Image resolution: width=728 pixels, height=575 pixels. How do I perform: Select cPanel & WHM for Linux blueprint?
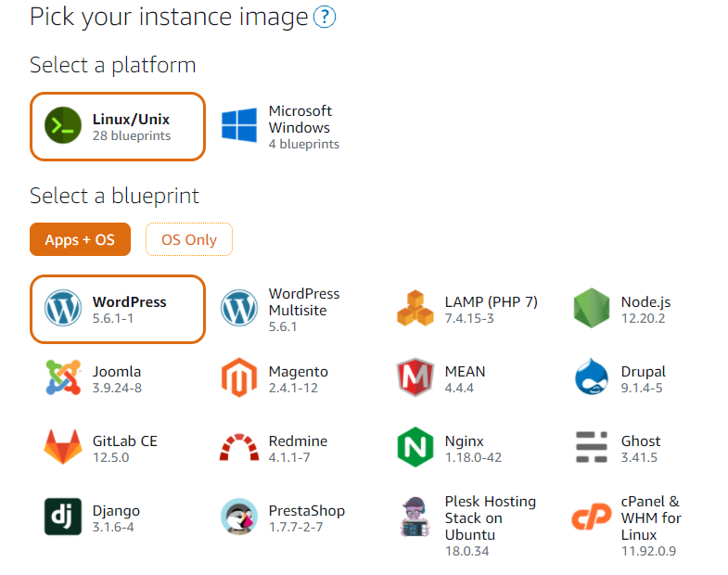coord(649,527)
